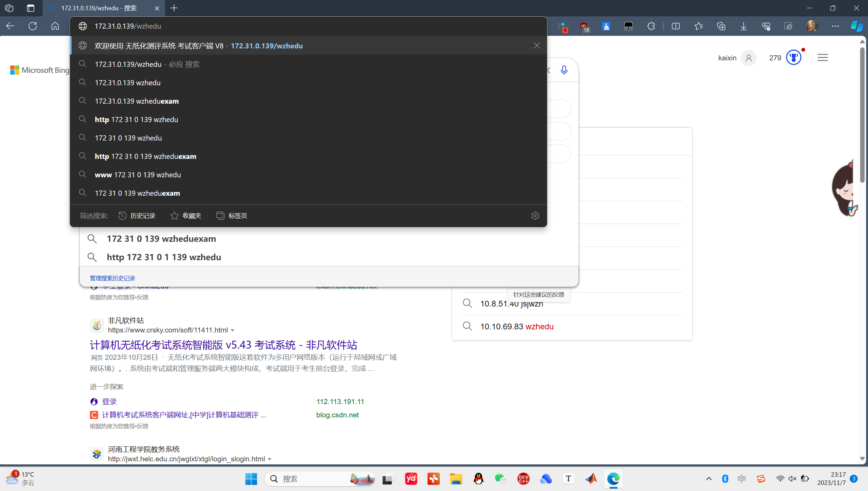Click the blue reader extension icon
868x491 pixels.
point(606,26)
